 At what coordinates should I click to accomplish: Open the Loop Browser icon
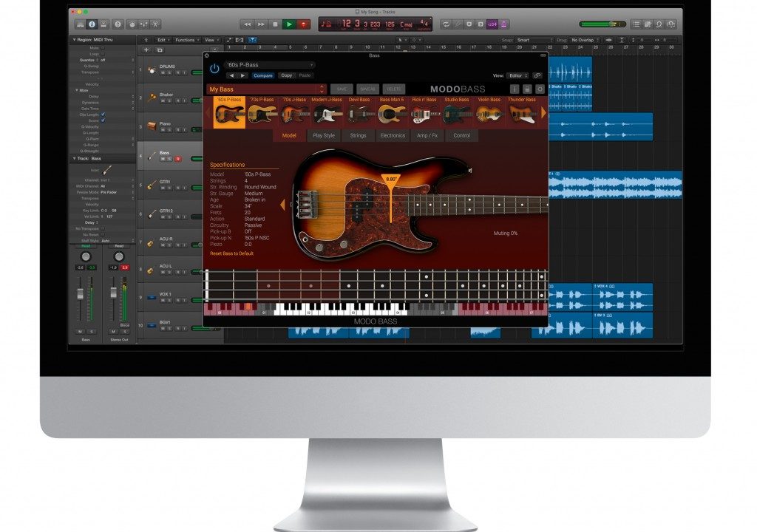(x=659, y=24)
